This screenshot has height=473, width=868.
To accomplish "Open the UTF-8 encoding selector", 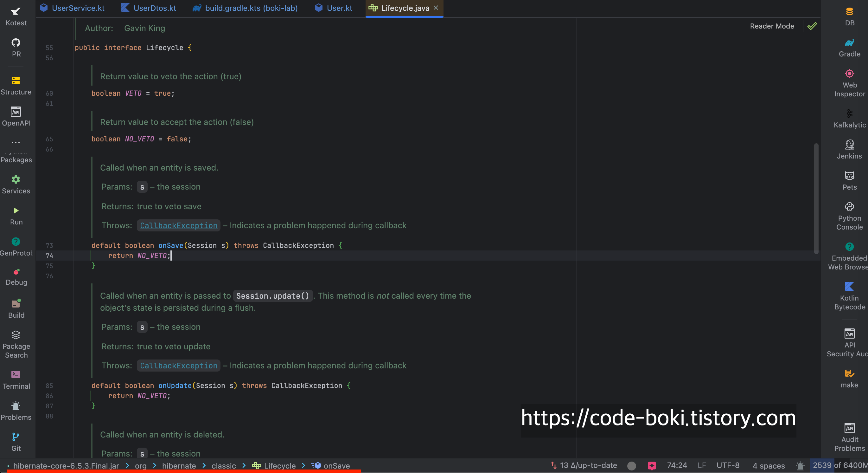I will click(x=728, y=465).
